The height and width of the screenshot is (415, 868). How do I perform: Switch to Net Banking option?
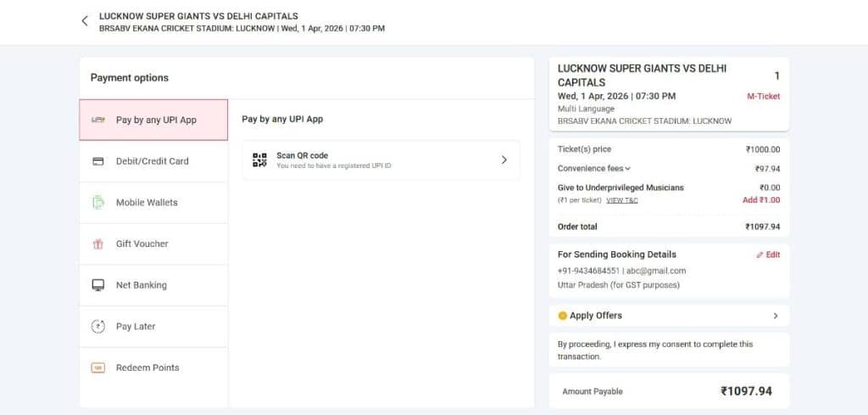(x=153, y=285)
